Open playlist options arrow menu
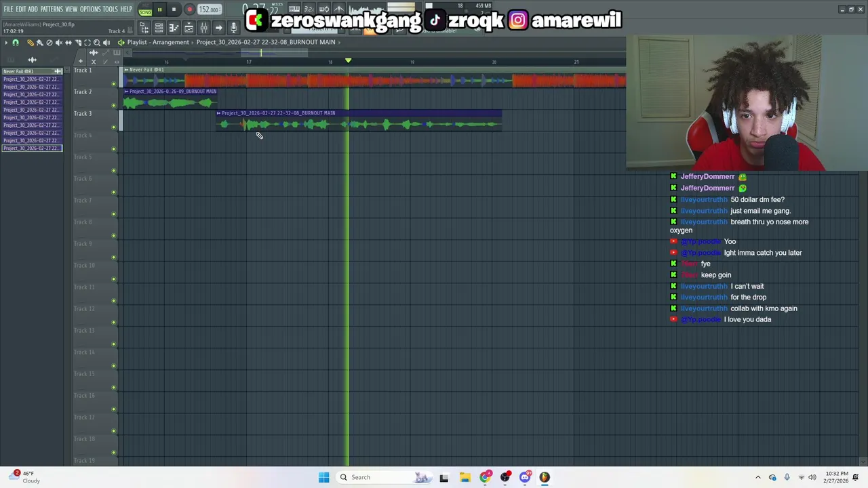The image size is (868, 488). 6,43
